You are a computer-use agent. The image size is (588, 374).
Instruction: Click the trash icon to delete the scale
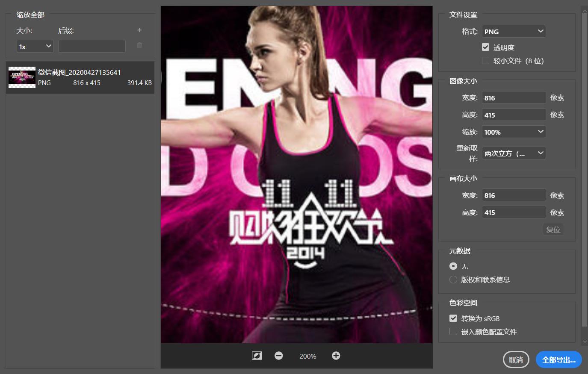coord(139,45)
